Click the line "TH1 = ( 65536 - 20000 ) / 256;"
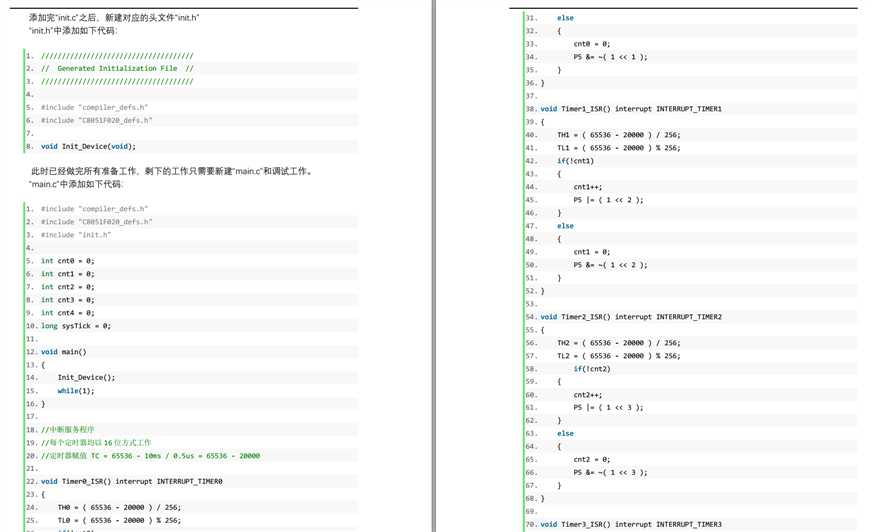This screenshot has width=874, height=532. (619, 135)
